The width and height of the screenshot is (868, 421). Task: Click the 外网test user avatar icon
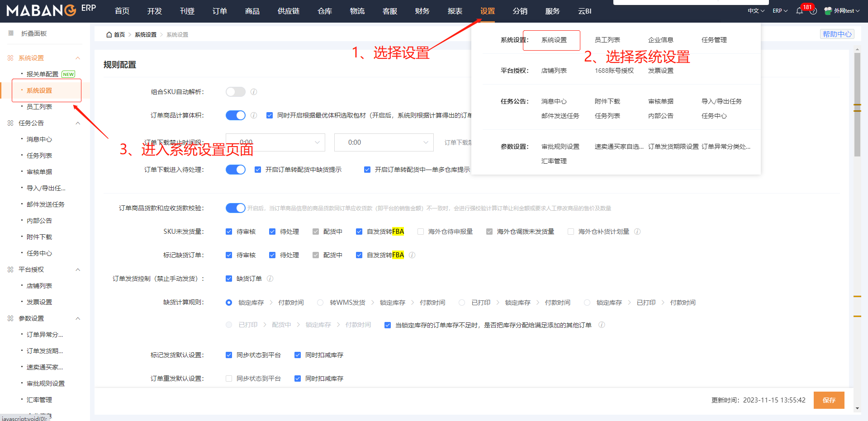click(828, 11)
